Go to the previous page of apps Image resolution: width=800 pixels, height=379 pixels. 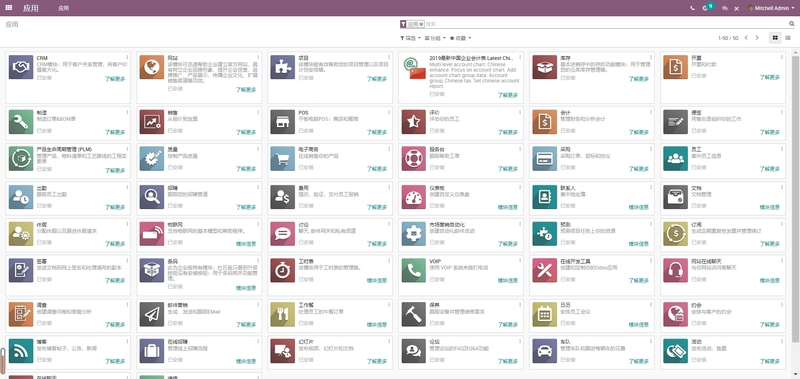tap(746, 38)
